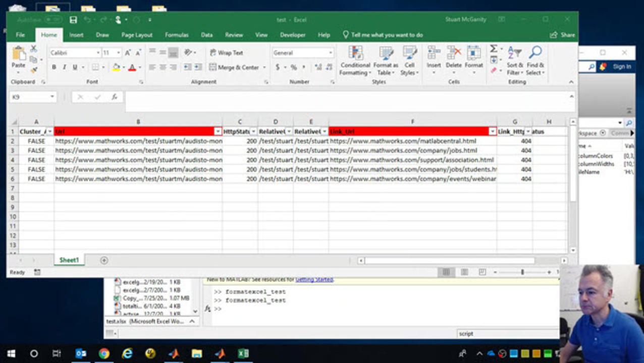
Task: Open the Fill Color yellow bucket
Action: (x=117, y=67)
